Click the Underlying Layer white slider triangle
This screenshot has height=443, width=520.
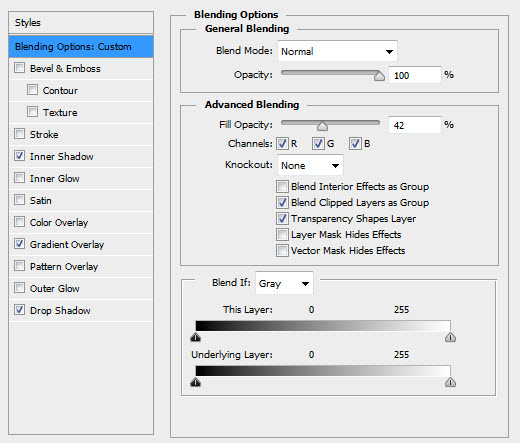pyautogui.click(x=450, y=382)
